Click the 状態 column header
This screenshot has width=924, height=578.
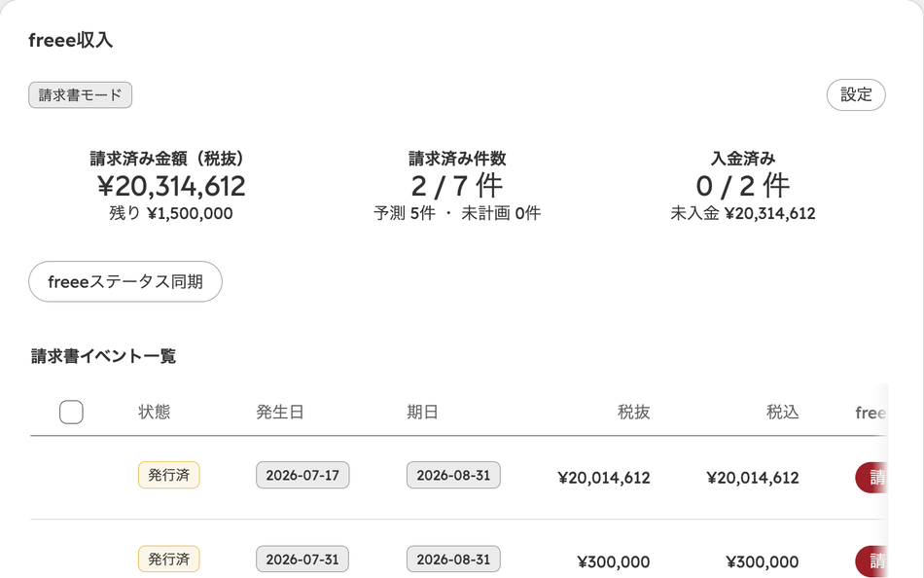point(155,412)
